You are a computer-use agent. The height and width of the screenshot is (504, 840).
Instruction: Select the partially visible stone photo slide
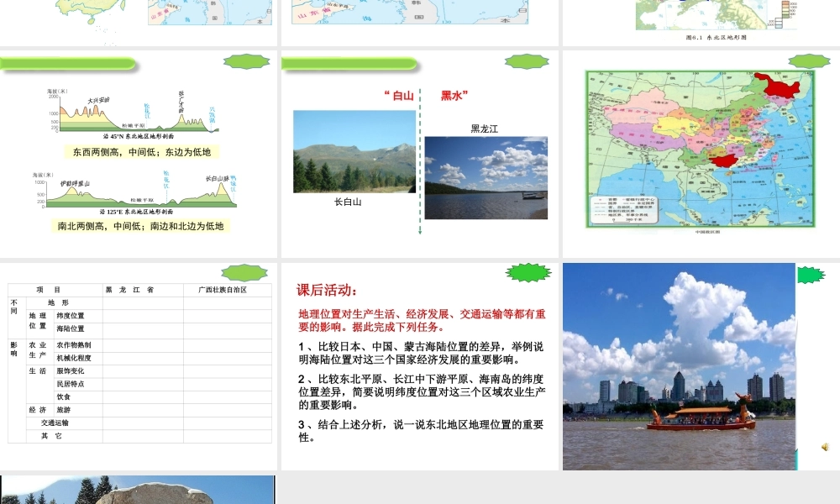138,490
